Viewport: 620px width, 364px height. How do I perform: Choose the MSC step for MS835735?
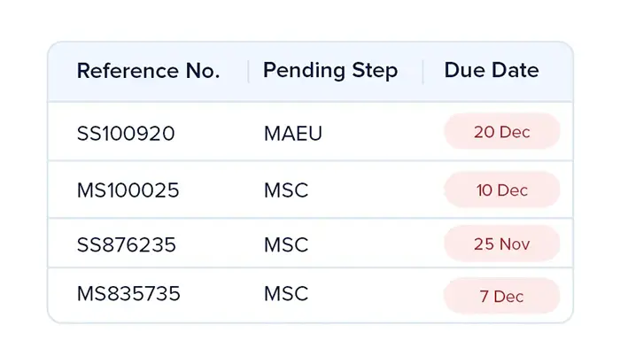pos(286,294)
